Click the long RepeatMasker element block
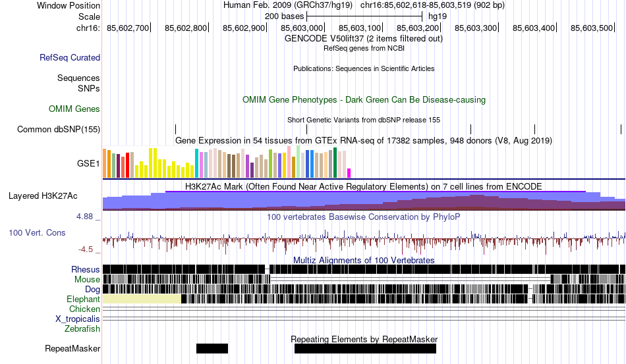 tap(365, 348)
